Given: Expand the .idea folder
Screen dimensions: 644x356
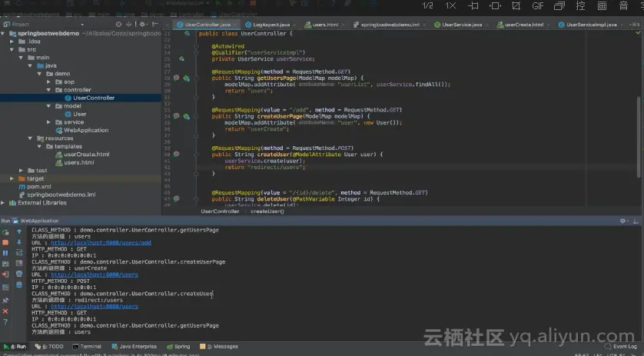Looking at the screenshot, I should click(x=12, y=41).
